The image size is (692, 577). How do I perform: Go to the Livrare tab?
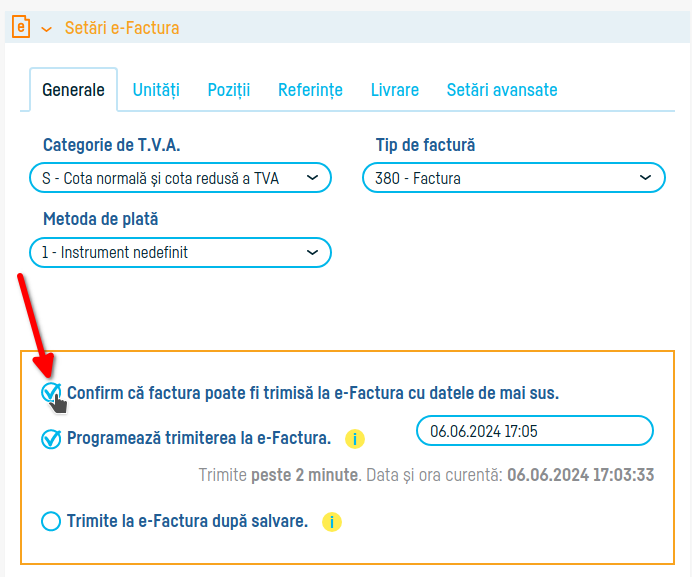tap(394, 90)
